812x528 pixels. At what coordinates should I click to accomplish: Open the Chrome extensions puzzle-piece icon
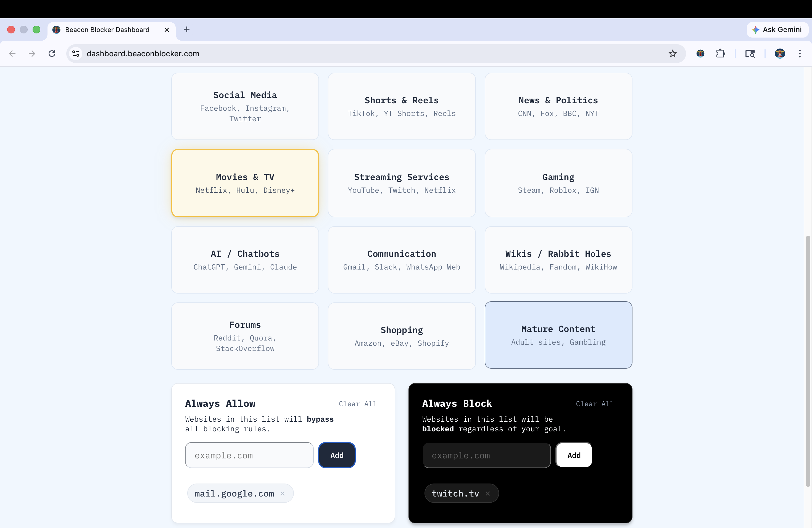click(721, 54)
